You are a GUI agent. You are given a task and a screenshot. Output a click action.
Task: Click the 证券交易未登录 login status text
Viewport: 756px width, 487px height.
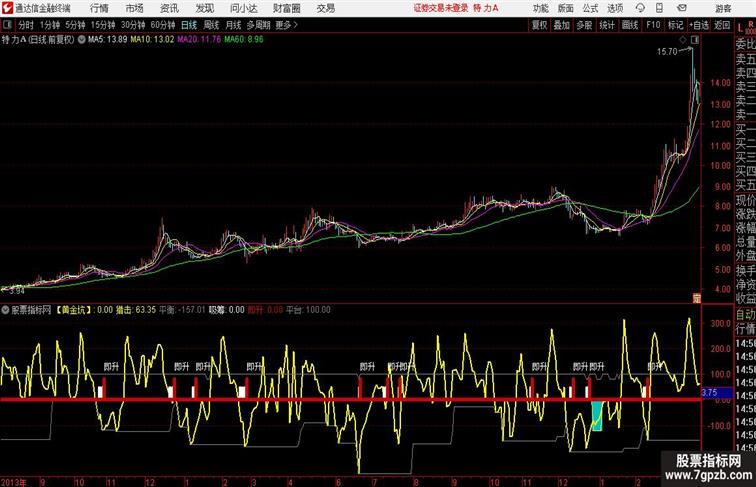point(441,8)
